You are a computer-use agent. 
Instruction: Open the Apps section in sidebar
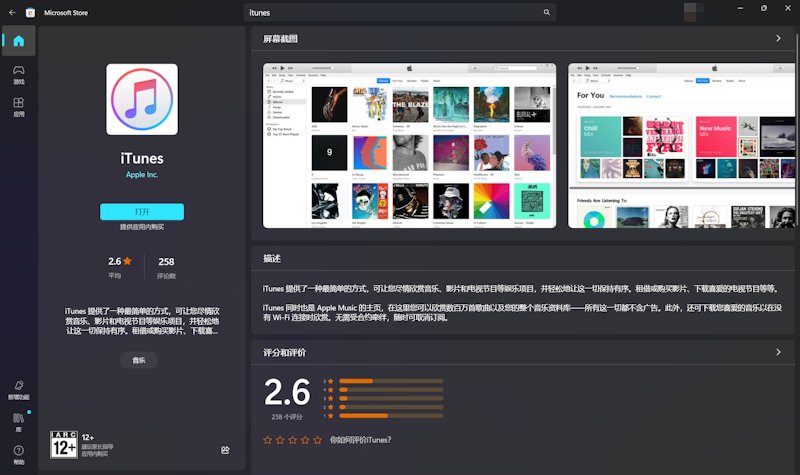[x=19, y=107]
